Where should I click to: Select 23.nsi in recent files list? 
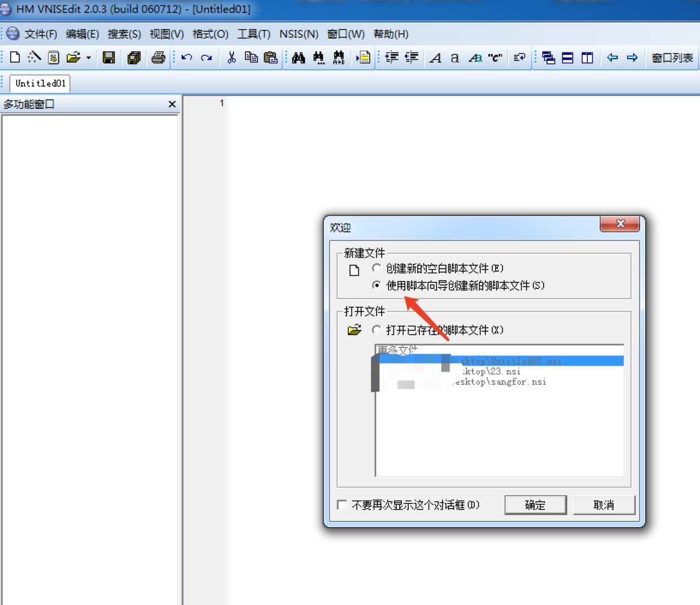tap(500, 371)
